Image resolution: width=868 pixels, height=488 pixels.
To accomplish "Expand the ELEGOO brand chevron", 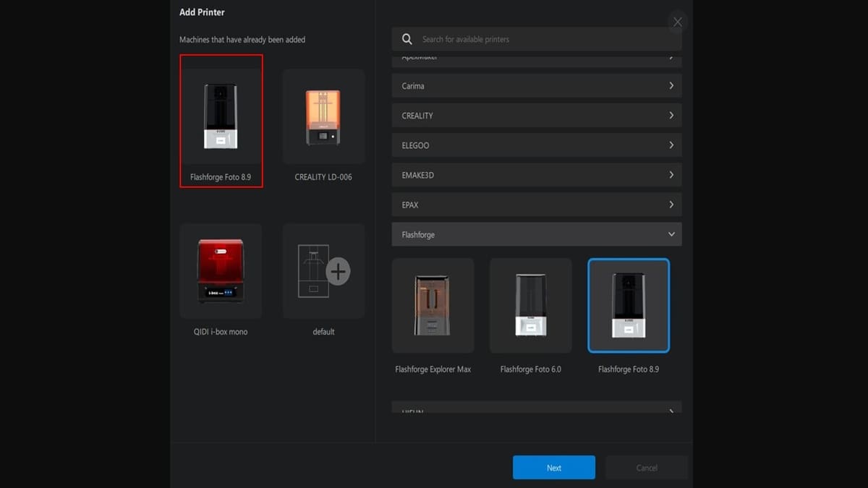I will [x=671, y=145].
